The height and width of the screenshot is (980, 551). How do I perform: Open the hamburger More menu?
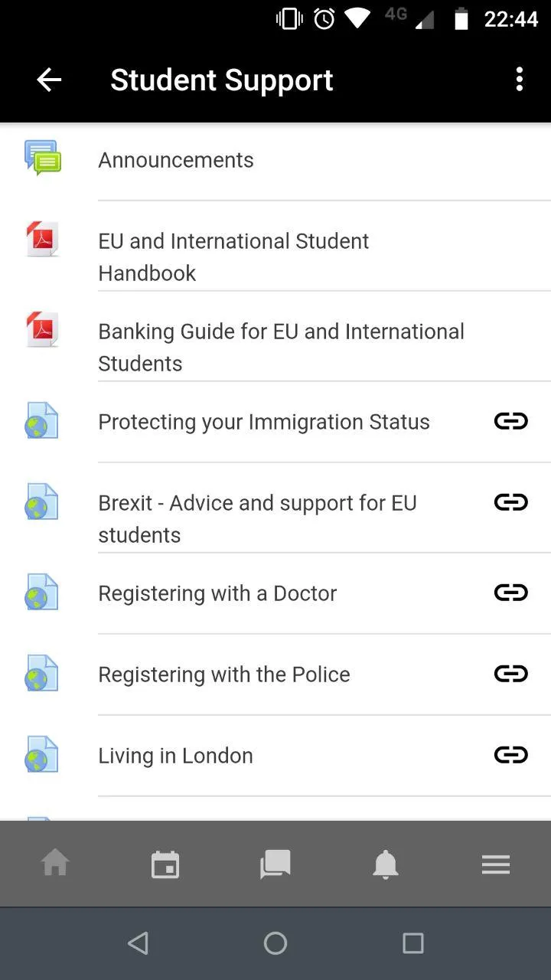pyautogui.click(x=496, y=864)
